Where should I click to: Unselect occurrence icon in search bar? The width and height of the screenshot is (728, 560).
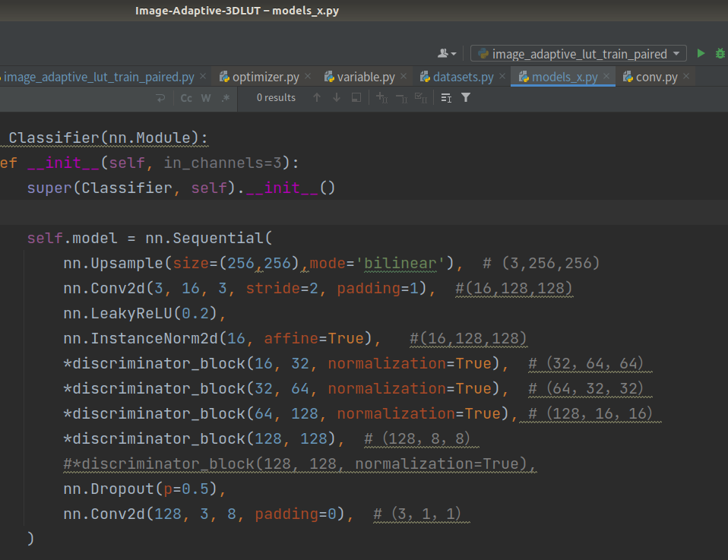[x=401, y=97]
